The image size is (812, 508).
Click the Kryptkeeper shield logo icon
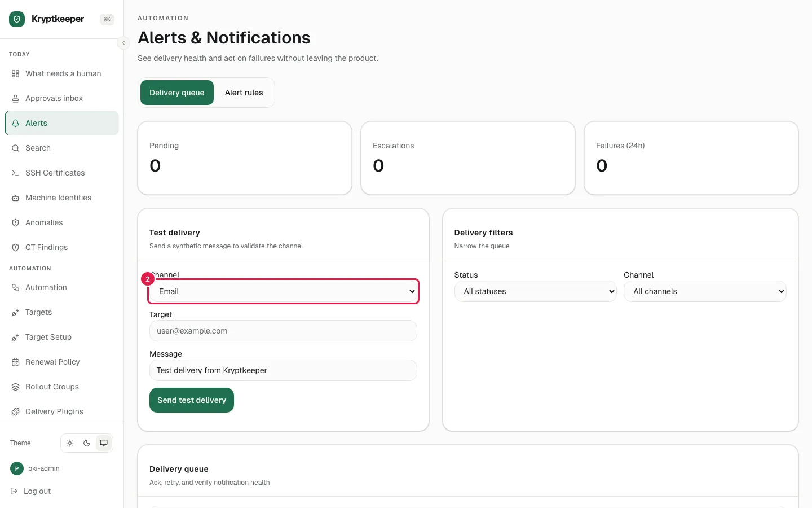17,19
